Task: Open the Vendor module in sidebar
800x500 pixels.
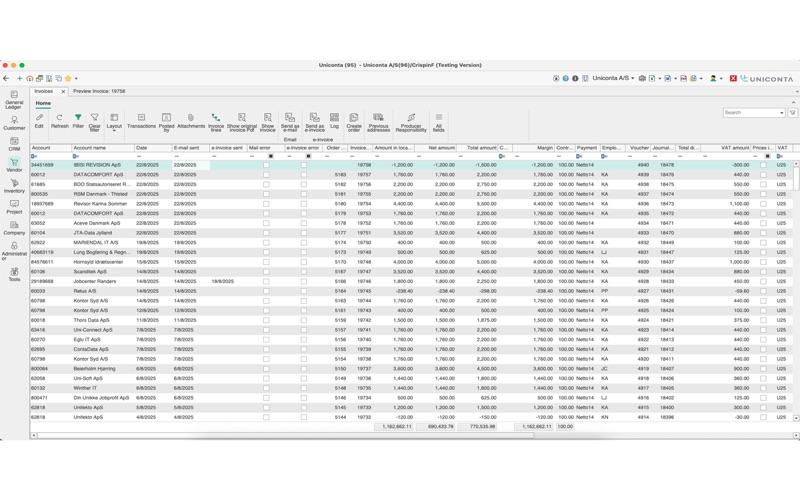Action: tap(14, 165)
